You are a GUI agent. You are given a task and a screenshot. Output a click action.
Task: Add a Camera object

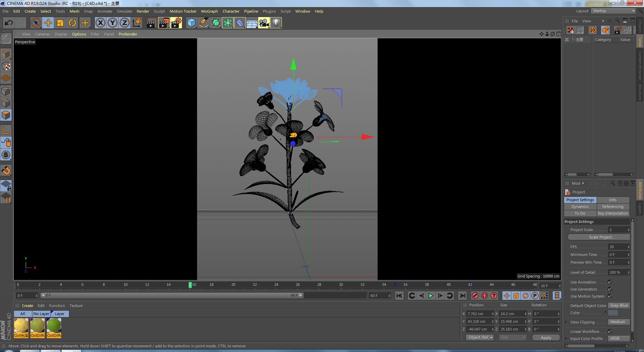(264, 23)
